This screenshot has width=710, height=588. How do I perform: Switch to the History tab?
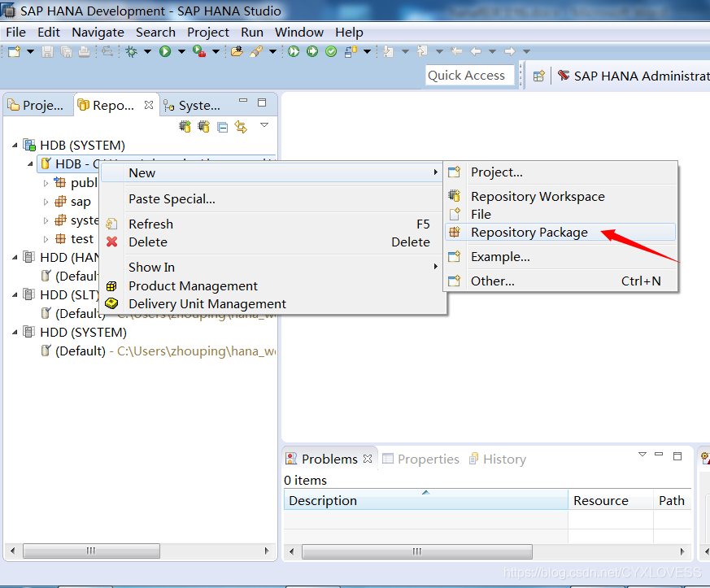[x=497, y=459]
